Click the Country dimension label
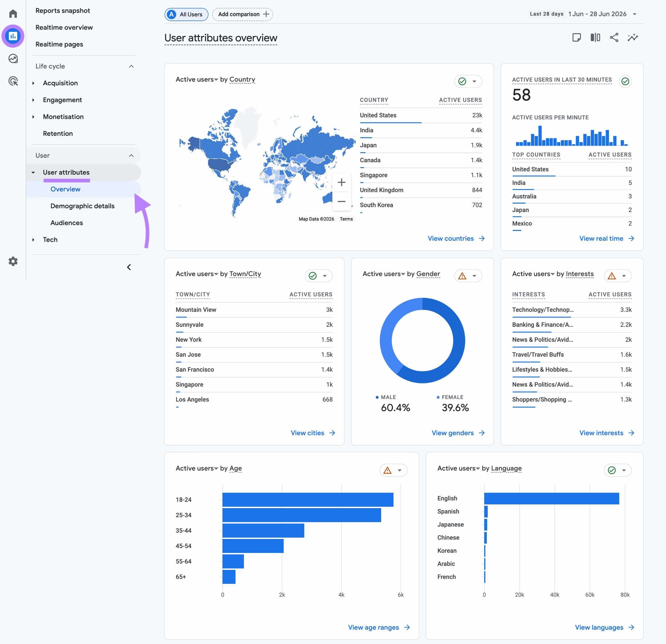The height and width of the screenshot is (644, 666). coord(242,79)
